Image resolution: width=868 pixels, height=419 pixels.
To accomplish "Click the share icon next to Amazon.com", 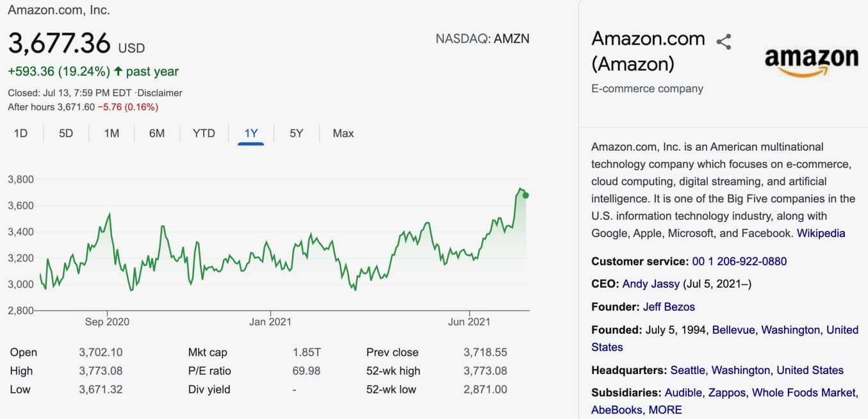I will tap(725, 42).
